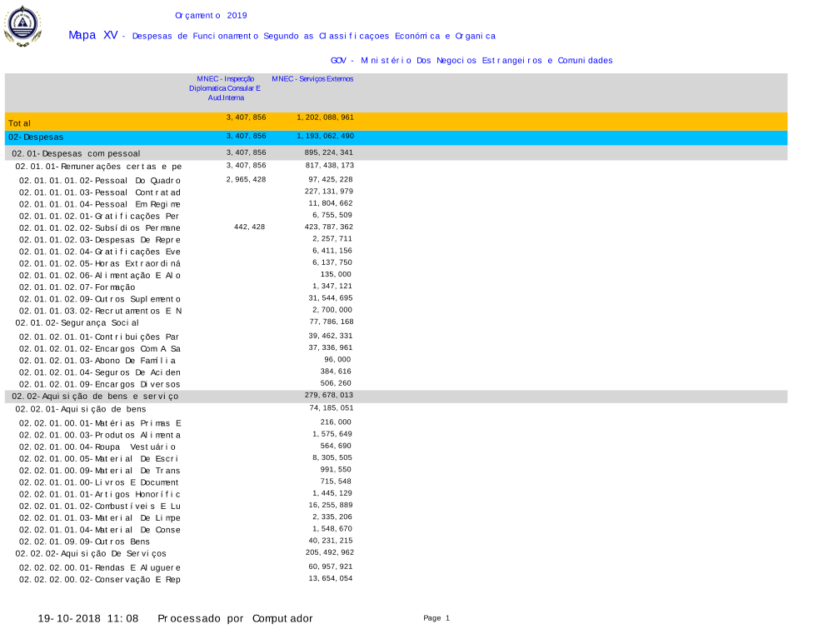
Task: Select the 02.02-Aquisição de bens e serviço row
Action: click(95, 397)
